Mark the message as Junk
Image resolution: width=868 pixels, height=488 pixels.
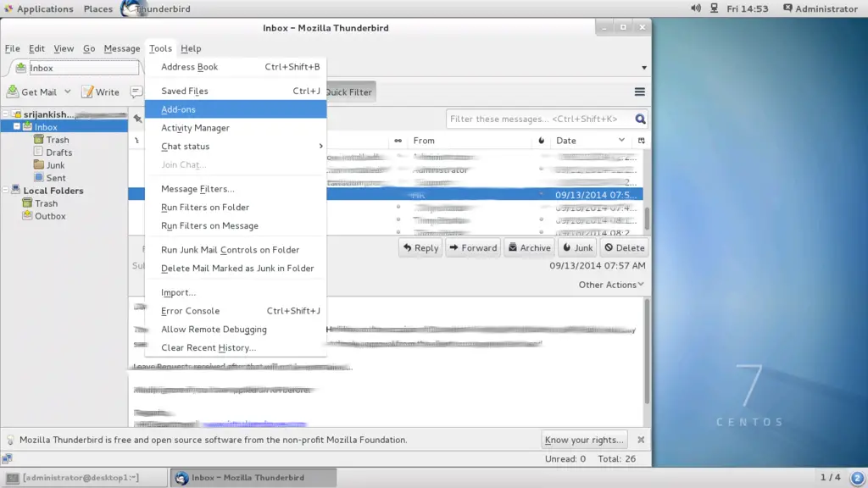click(577, 248)
